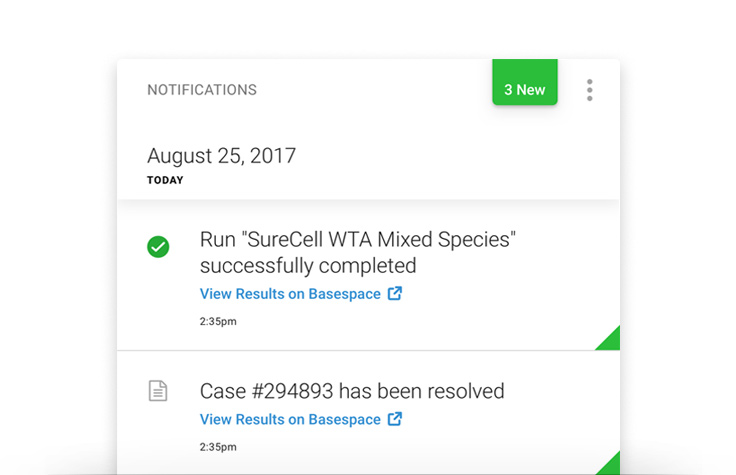Click the green checkmark success icon
The width and height of the screenshot is (736, 475).
158,246
